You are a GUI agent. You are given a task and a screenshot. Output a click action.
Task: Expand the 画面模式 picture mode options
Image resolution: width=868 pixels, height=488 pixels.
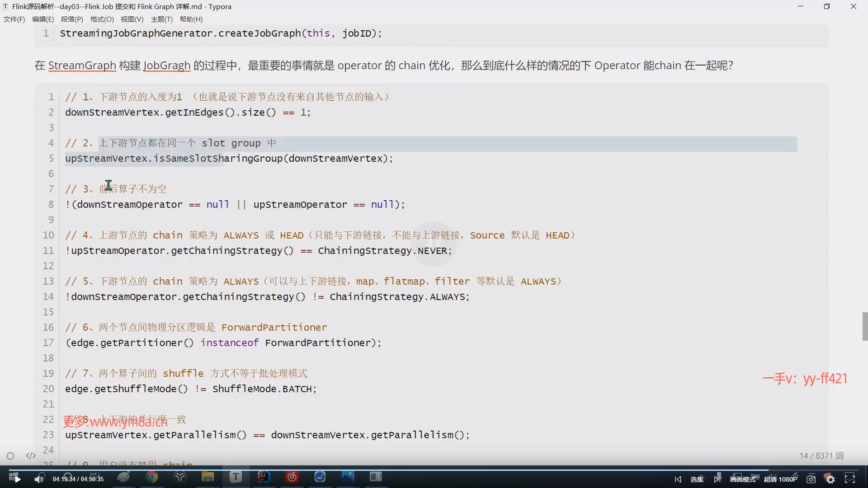pyautogui.click(x=742, y=479)
